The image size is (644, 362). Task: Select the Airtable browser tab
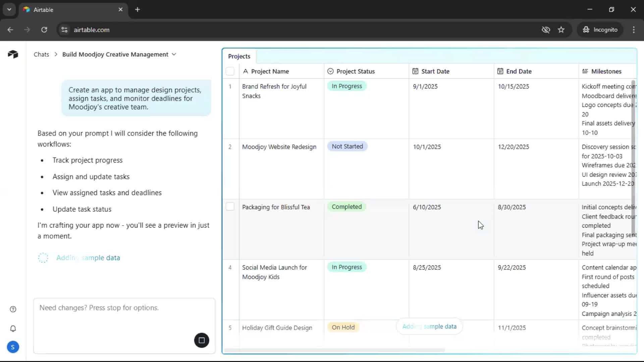(x=73, y=9)
